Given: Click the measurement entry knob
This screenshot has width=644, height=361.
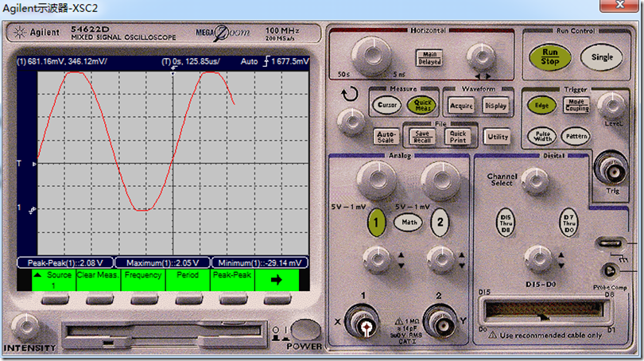Looking at the screenshot, I should [351, 122].
